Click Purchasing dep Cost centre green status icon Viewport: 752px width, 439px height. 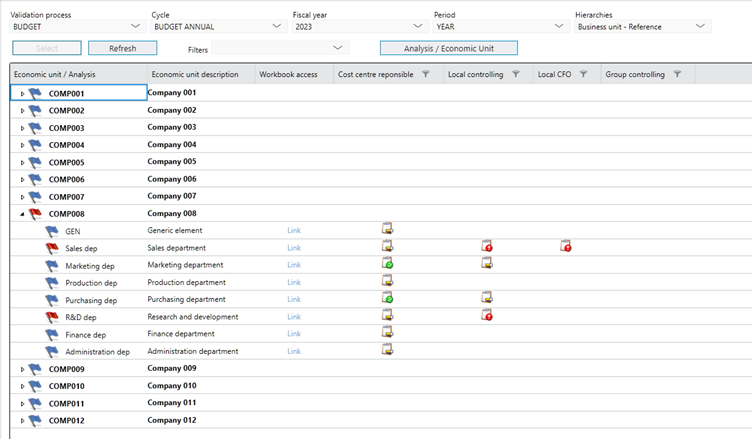coord(387,298)
